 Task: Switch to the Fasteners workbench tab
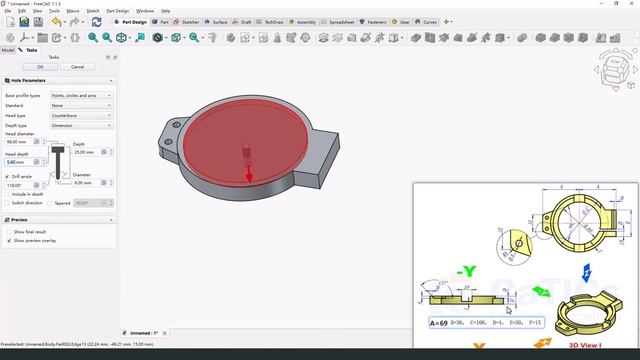click(373, 22)
